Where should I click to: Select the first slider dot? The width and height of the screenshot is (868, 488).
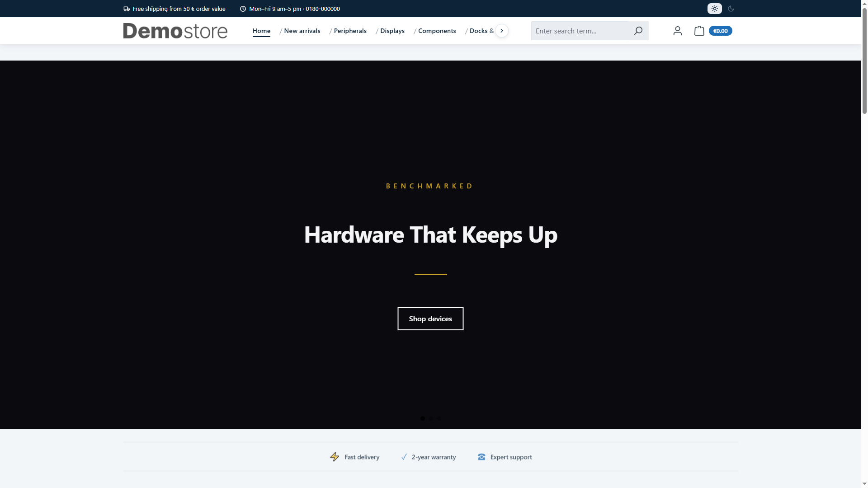422,418
